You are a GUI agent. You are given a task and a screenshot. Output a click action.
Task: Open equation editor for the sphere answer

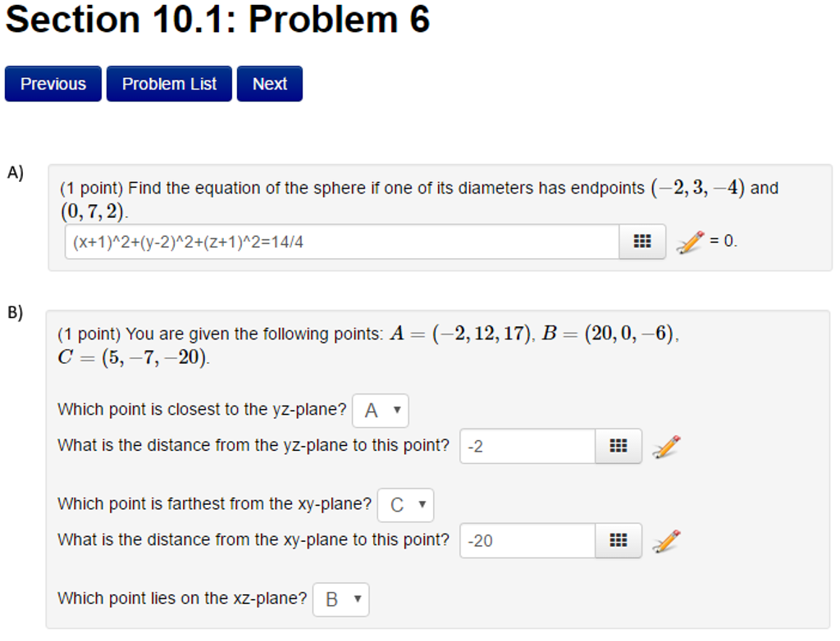click(x=642, y=241)
